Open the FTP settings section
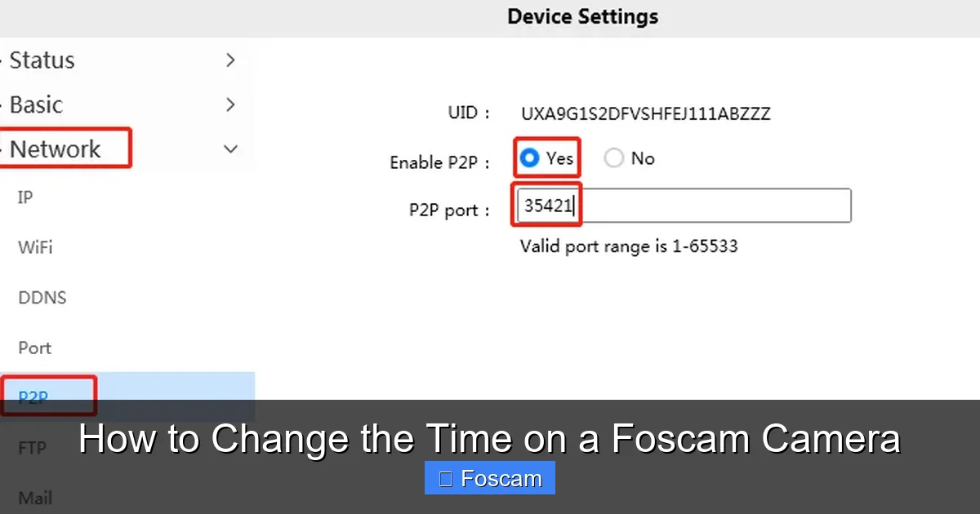Viewport: 980px width, 514px height. point(31,447)
